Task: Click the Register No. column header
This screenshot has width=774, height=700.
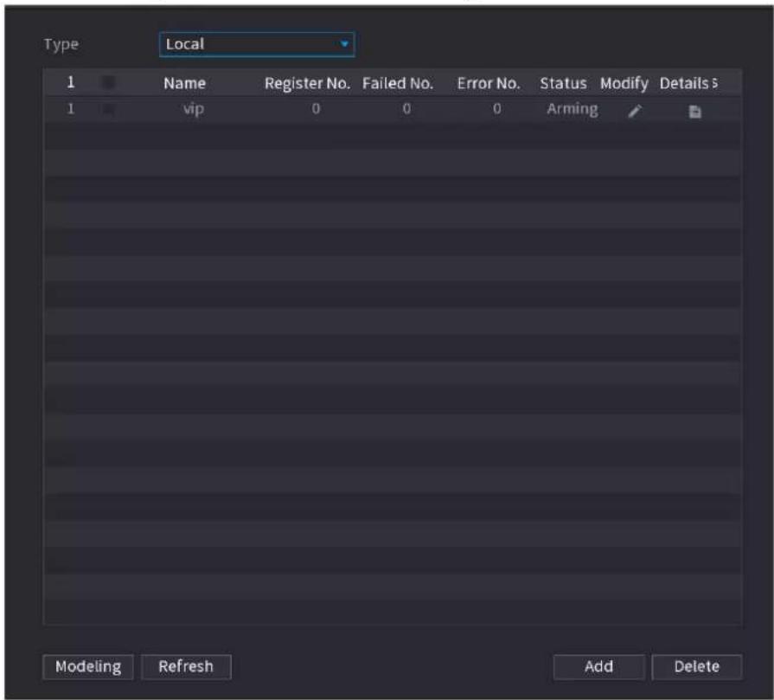Action: tap(307, 83)
